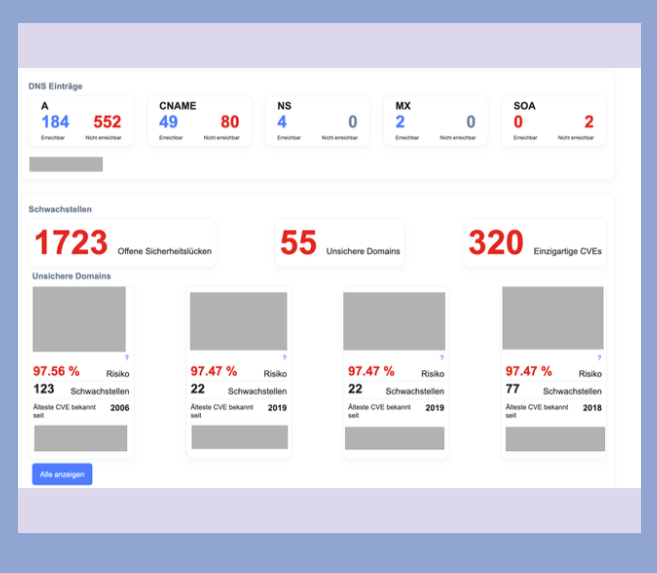
Task: Click the Risiko label beside 97.56 %
Action: 118,374
